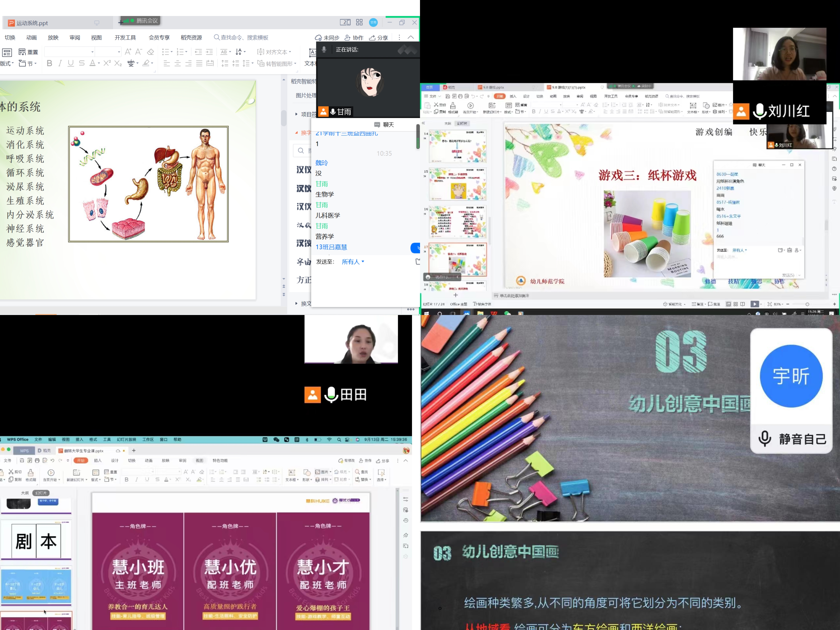Open 放映 tab in 运动系统.ppt window
This screenshot has height=630, width=840.
[x=53, y=38]
